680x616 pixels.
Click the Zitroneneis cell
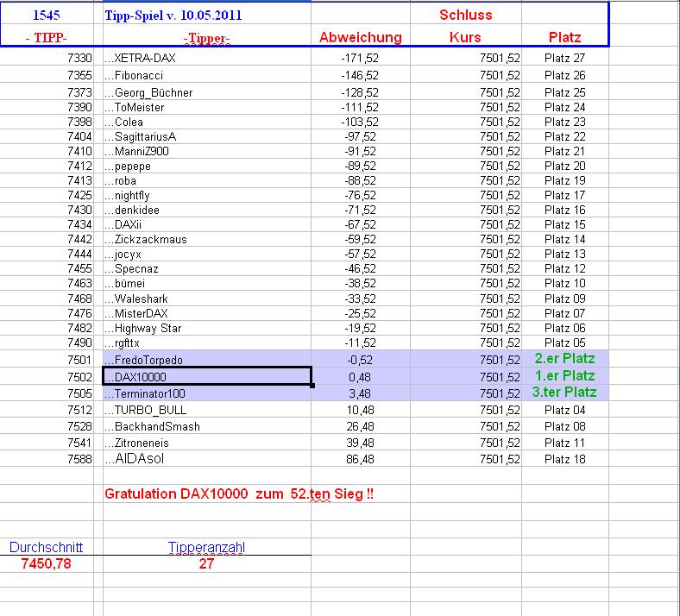(207, 443)
